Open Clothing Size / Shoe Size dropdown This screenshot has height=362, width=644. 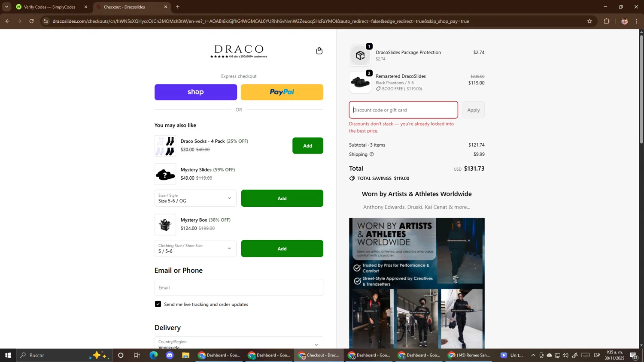point(195,248)
